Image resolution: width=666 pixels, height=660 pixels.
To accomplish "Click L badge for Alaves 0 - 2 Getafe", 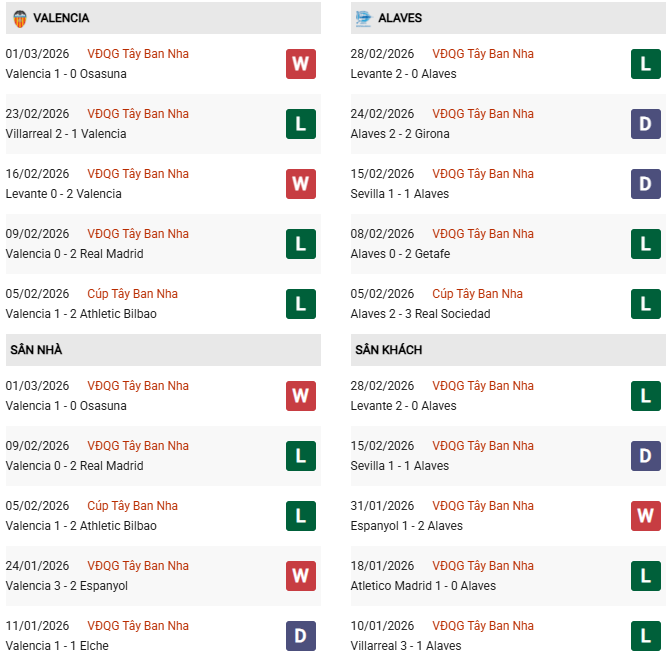I will [x=645, y=244].
